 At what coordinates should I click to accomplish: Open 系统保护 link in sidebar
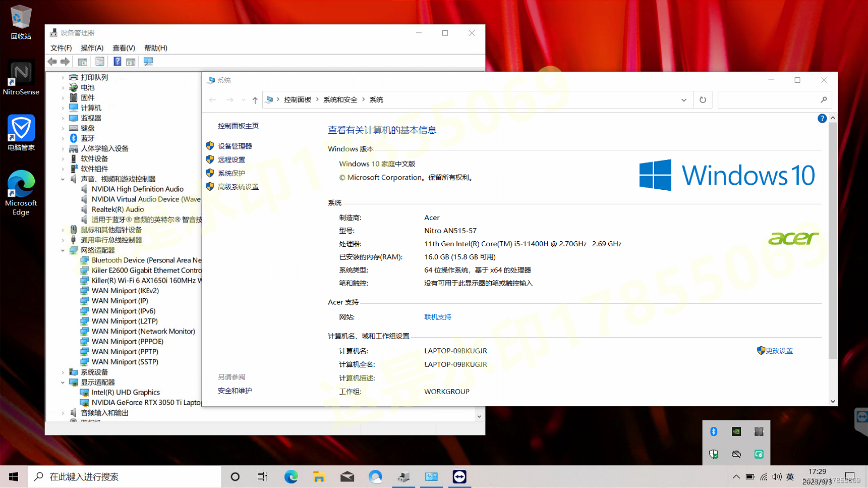pos(232,174)
